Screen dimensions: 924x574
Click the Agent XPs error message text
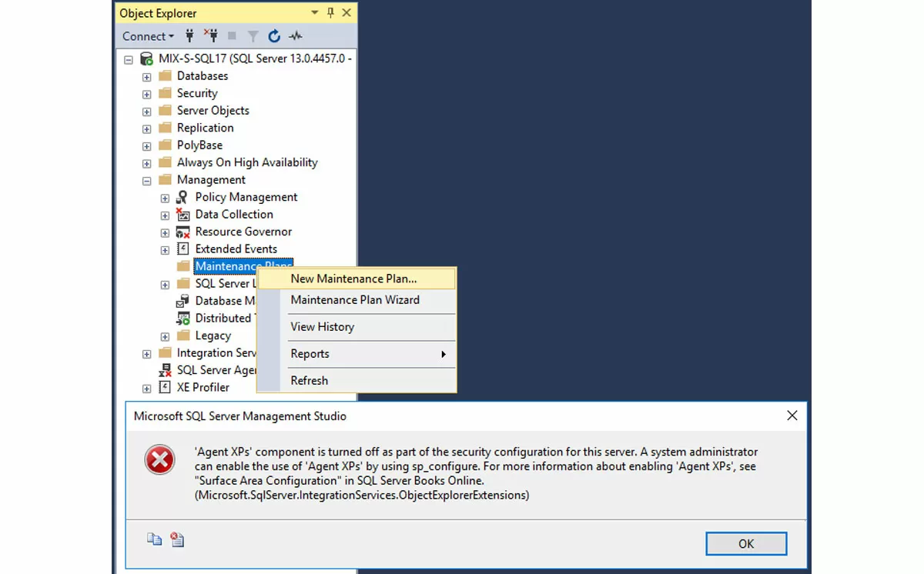click(477, 474)
